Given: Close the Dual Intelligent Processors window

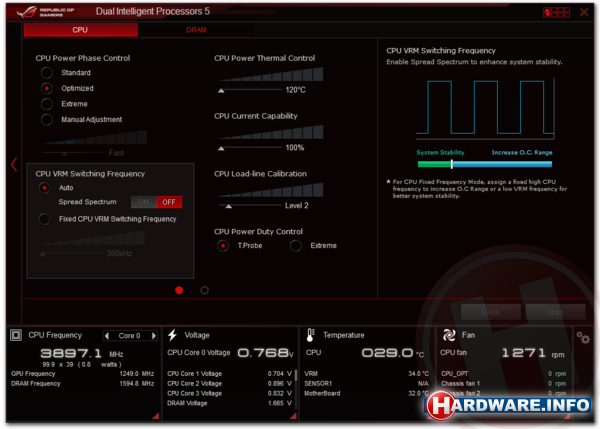Looking at the screenshot, I should point(584,12).
